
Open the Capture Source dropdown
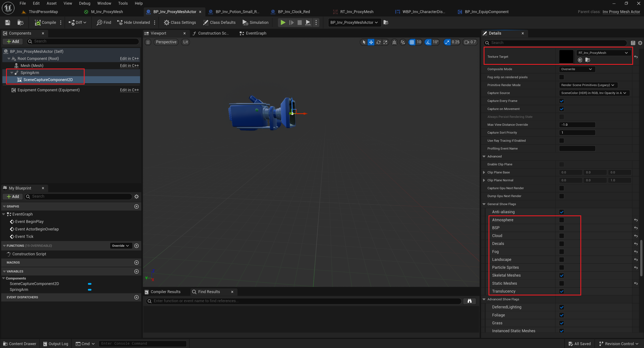pyautogui.click(x=593, y=93)
